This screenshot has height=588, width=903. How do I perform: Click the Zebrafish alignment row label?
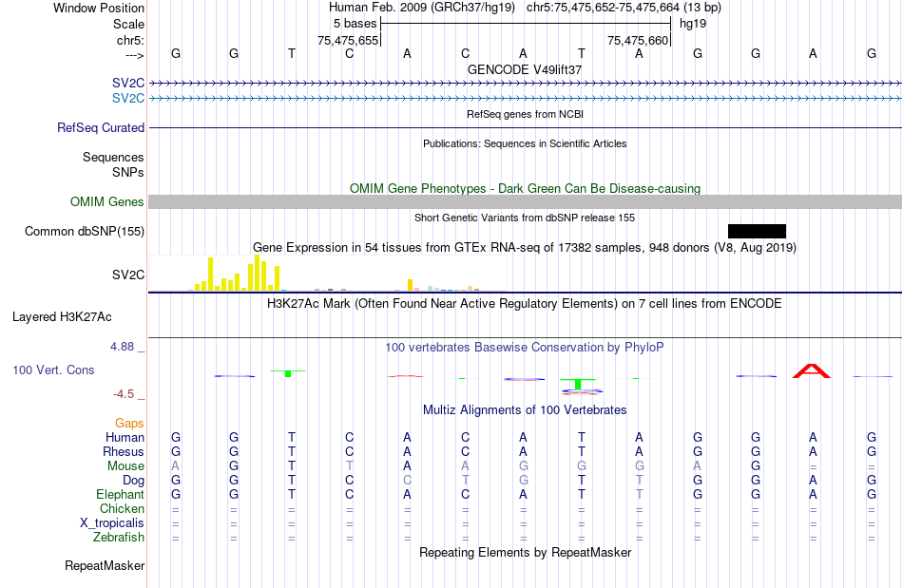point(119,537)
